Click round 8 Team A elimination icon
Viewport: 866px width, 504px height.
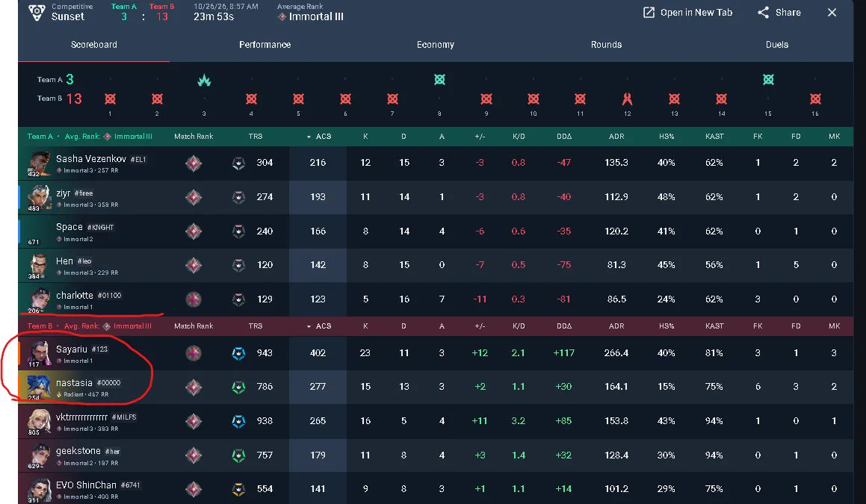(439, 79)
